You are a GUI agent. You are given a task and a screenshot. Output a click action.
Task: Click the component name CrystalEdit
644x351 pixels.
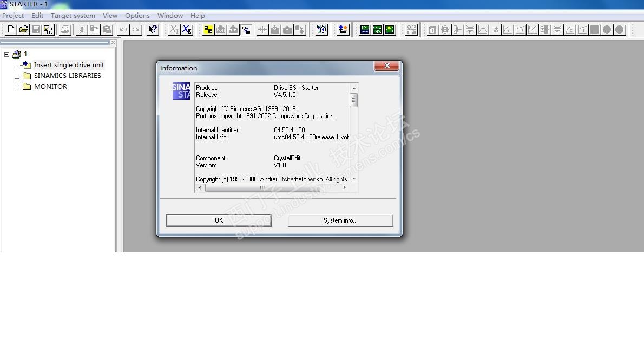(x=287, y=158)
